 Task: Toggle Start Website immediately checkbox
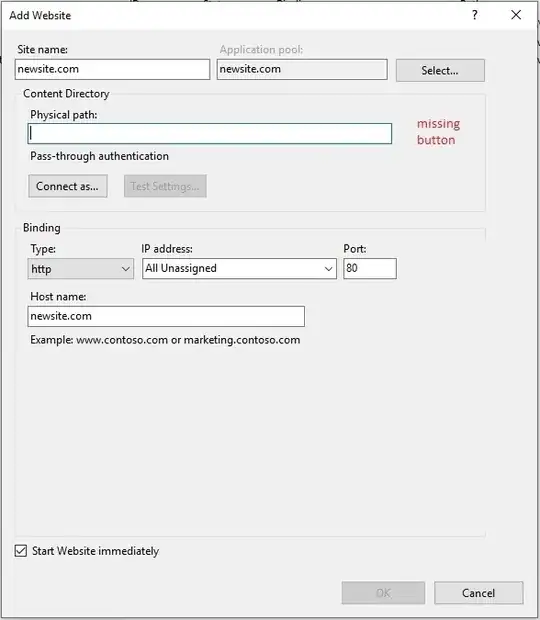21,551
